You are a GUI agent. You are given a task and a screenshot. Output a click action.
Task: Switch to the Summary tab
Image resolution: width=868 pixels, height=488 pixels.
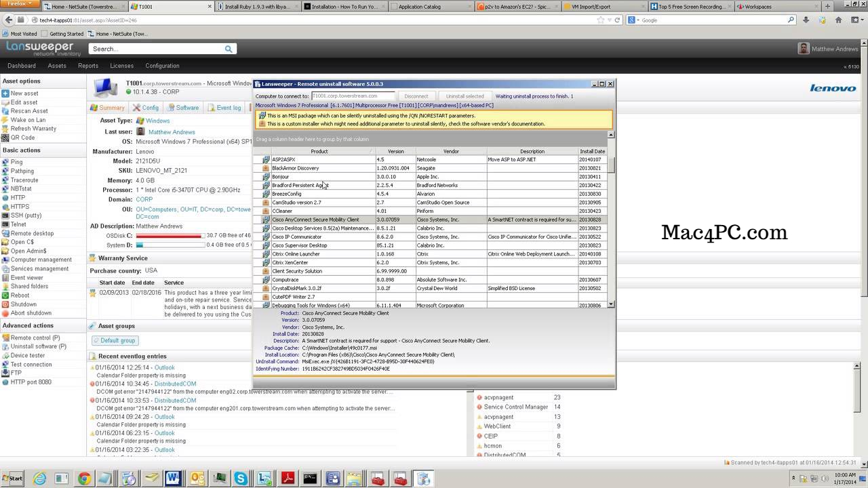coord(108,108)
